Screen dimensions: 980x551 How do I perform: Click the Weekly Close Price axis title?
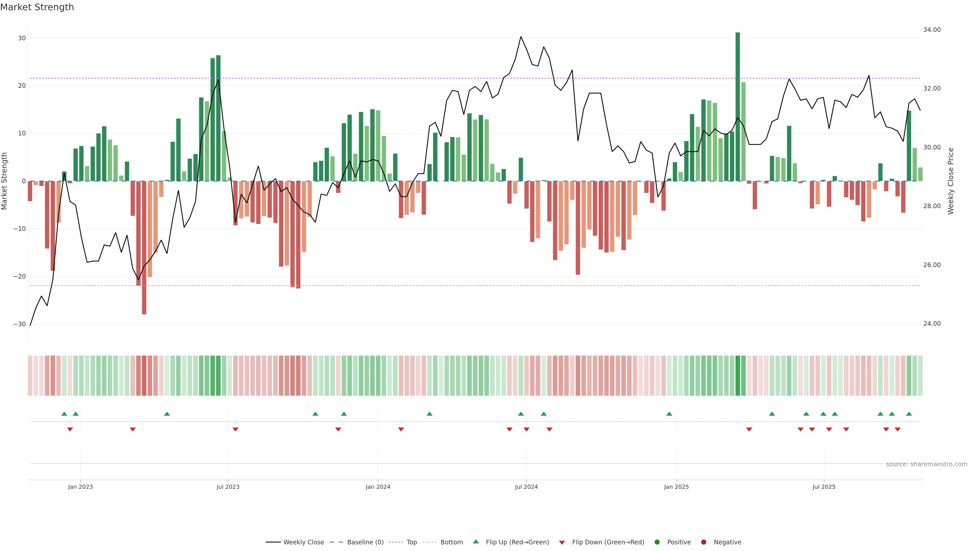tap(951, 181)
